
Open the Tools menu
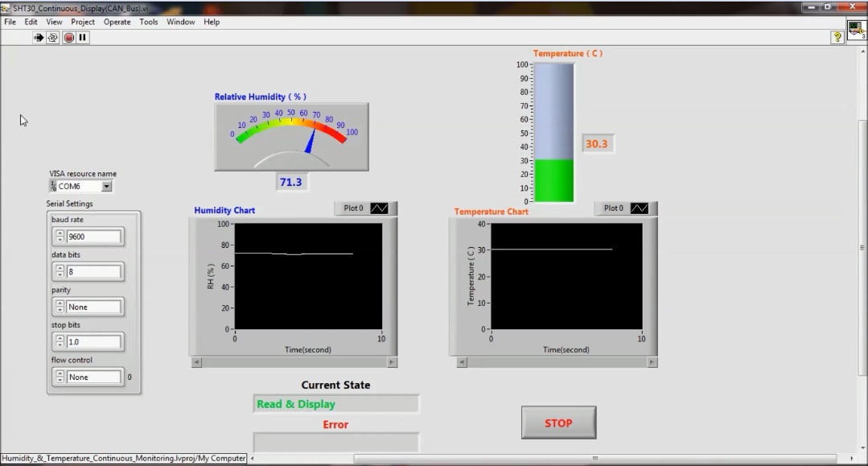pyautogui.click(x=147, y=22)
